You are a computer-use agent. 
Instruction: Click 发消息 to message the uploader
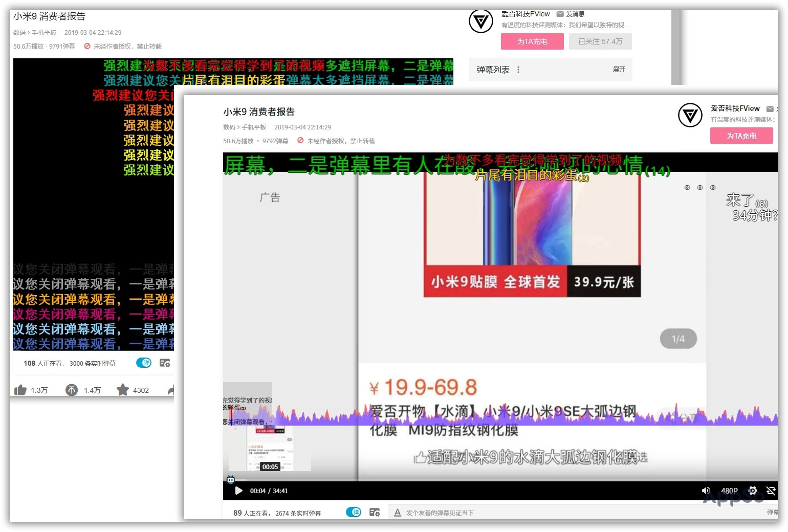(571, 14)
